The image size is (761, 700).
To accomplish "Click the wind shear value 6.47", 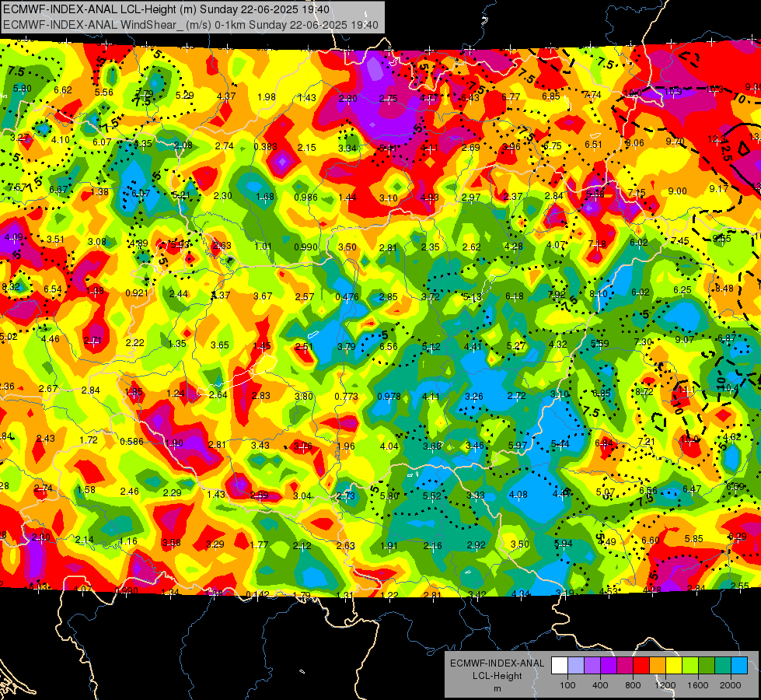I will coord(692,488).
